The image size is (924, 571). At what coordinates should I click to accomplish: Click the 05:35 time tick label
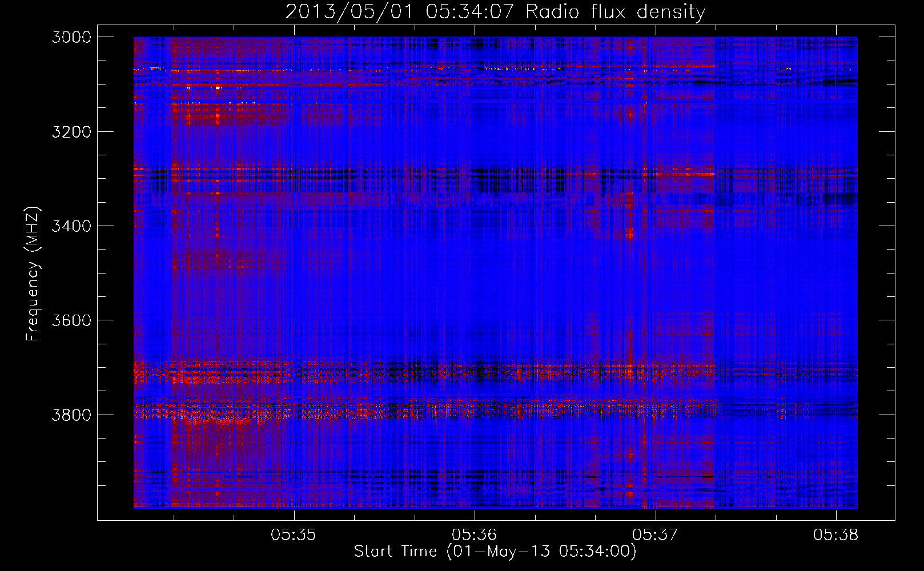294,535
